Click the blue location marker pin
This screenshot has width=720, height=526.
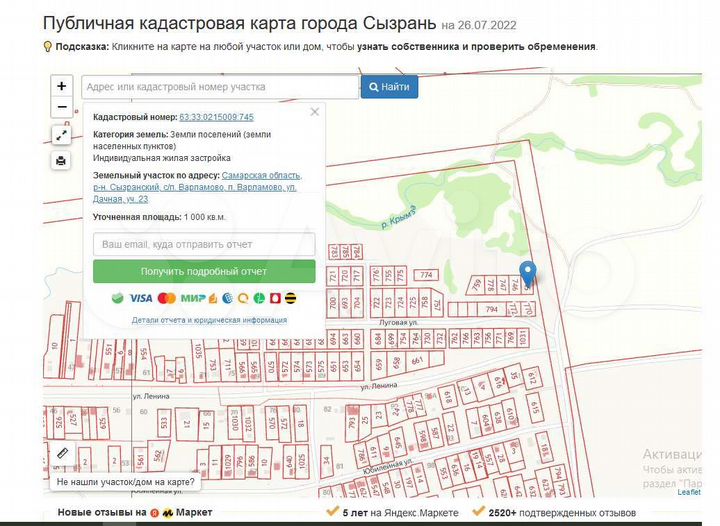528,274
